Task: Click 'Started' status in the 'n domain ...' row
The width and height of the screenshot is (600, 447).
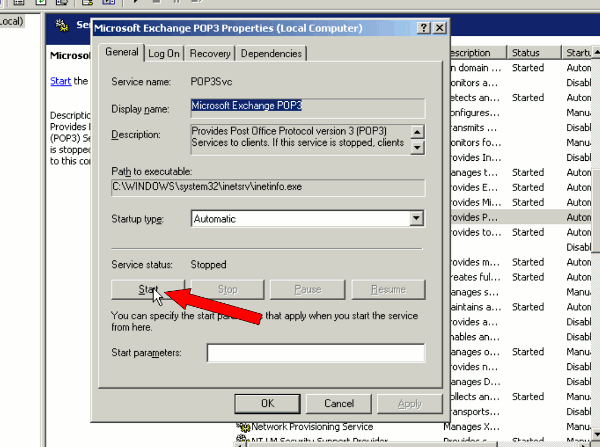Action: tap(528, 68)
